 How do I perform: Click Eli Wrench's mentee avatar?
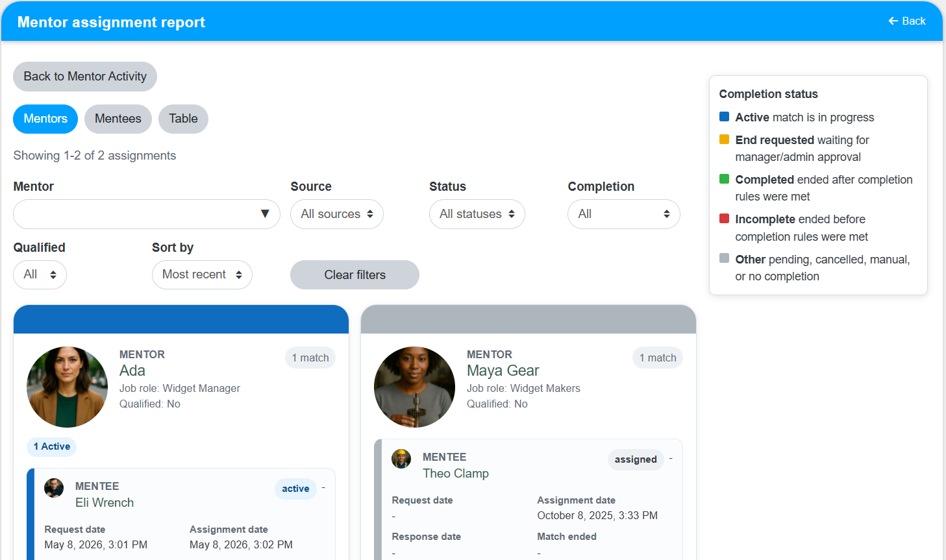[54, 488]
